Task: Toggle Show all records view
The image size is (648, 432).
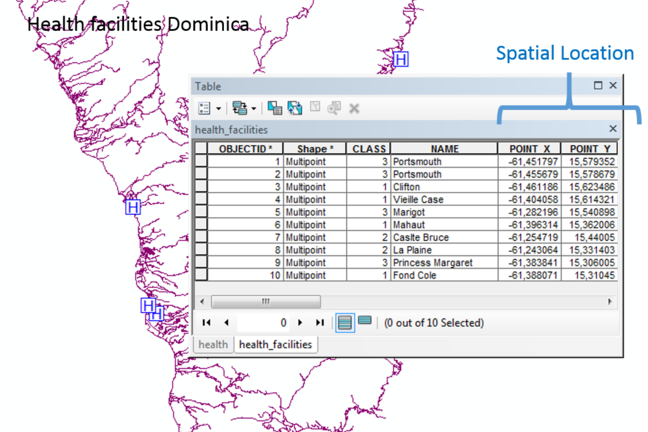Action: pyautogui.click(x=344, y=322)
